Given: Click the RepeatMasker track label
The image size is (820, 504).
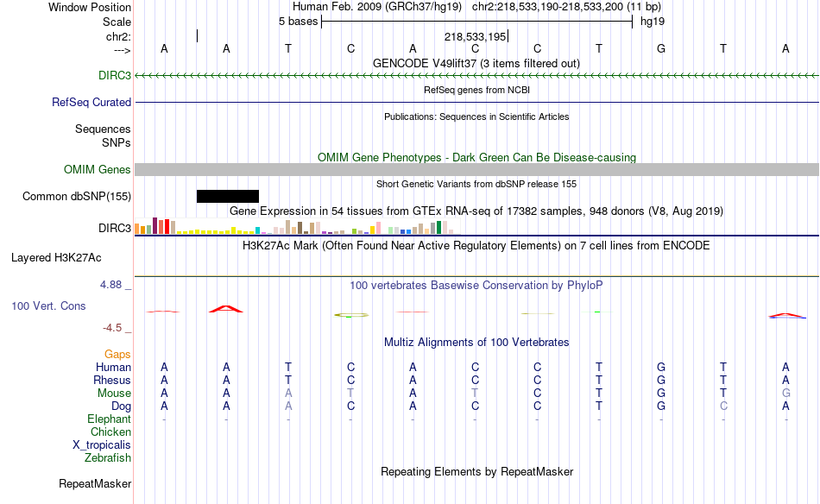Looking at the screenshot, I should coord(95,483).
